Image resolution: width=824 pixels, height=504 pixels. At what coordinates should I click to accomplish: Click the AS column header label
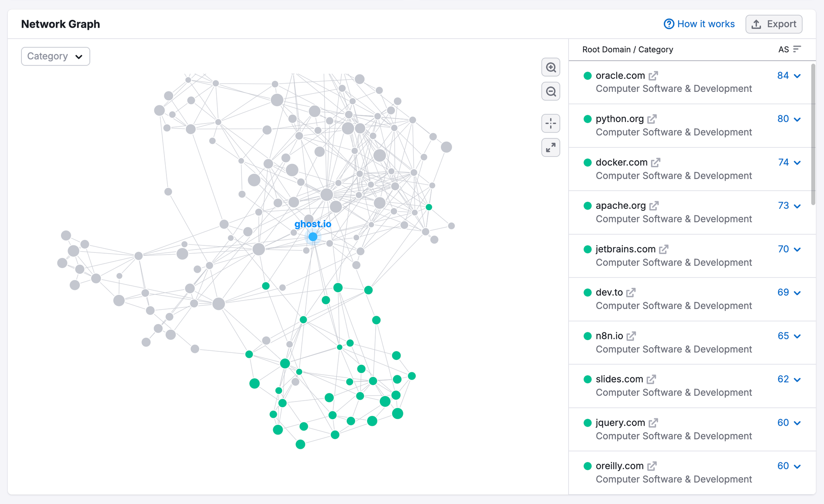point(783,49)
